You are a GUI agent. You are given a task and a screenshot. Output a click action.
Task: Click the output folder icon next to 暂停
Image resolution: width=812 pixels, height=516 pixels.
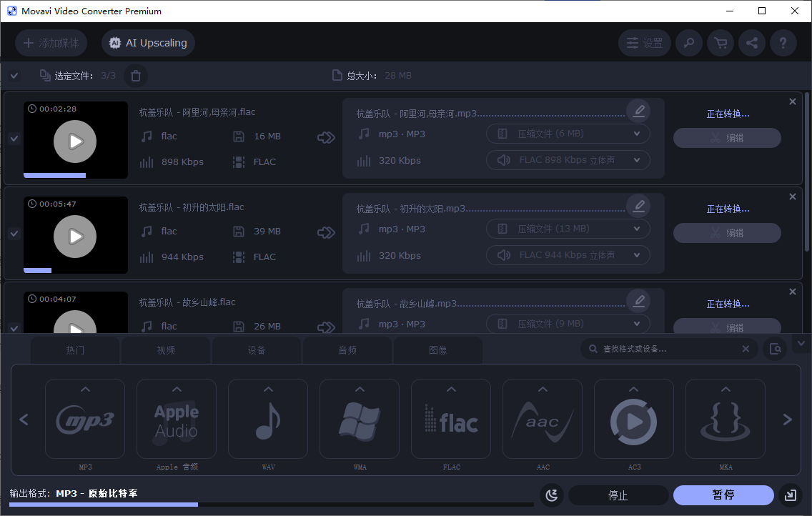tap(791, 495)
